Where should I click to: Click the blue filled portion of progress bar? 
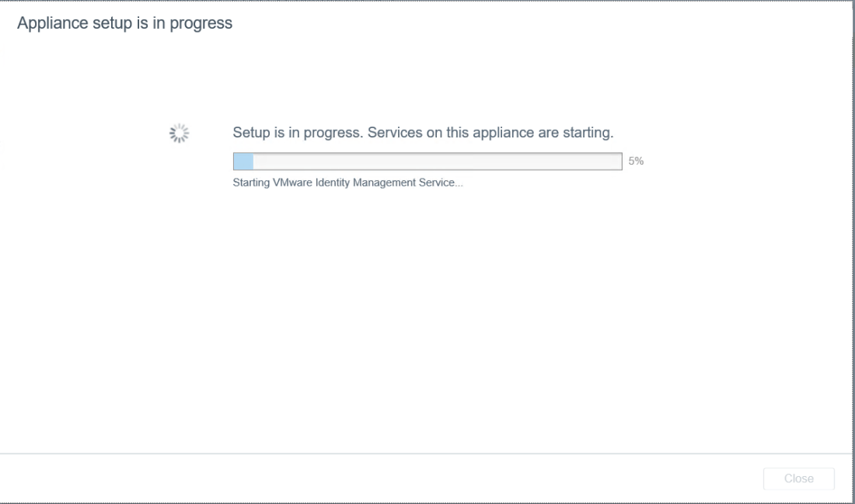[x=243, y=162]
